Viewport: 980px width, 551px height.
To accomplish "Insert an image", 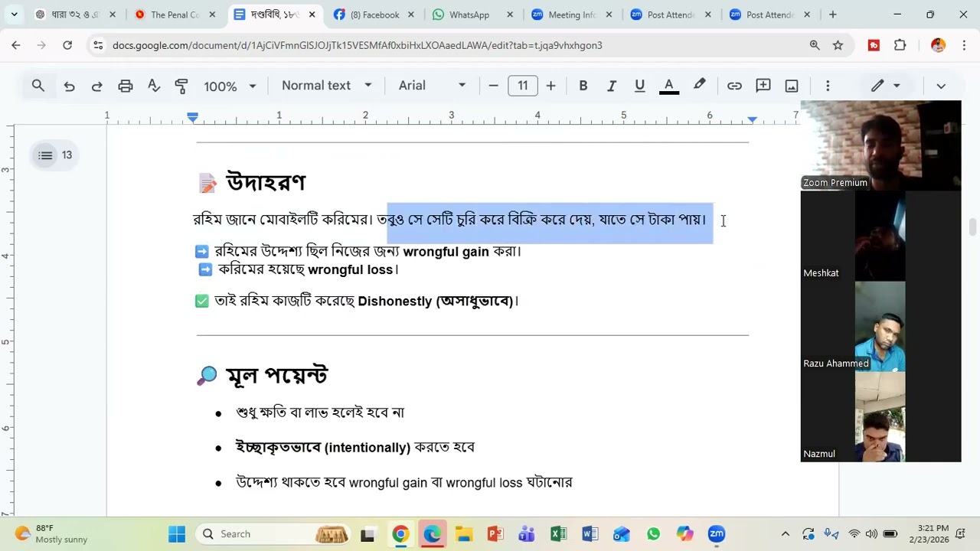I will [792, 86].
